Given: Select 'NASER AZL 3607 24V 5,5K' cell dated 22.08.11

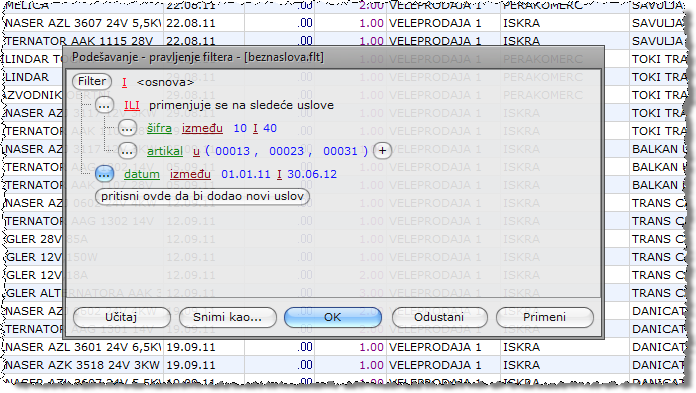Looking at the screenshot, I should pos(83,23).
